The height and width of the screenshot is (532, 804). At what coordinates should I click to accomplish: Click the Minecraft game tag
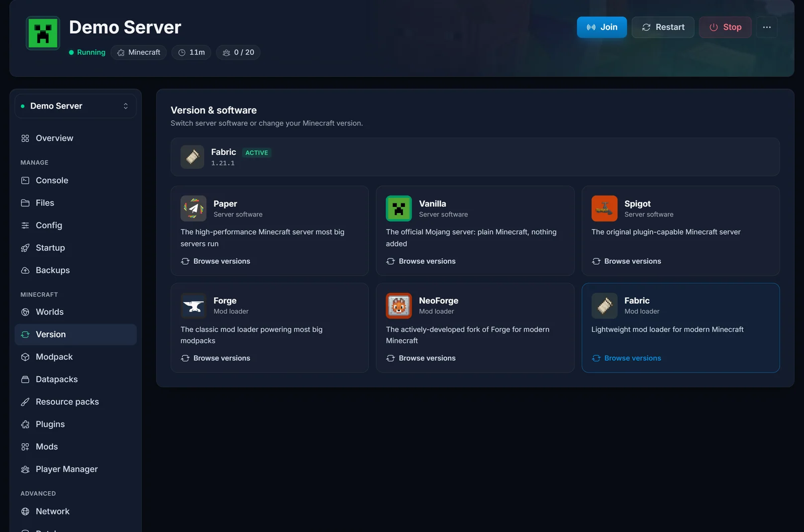139,52
